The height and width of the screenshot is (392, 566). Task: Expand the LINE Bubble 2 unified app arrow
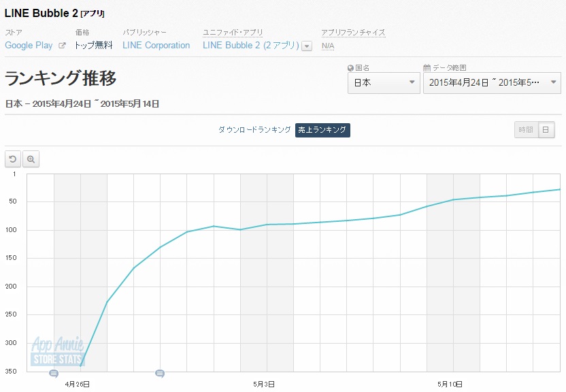point(307,46)
